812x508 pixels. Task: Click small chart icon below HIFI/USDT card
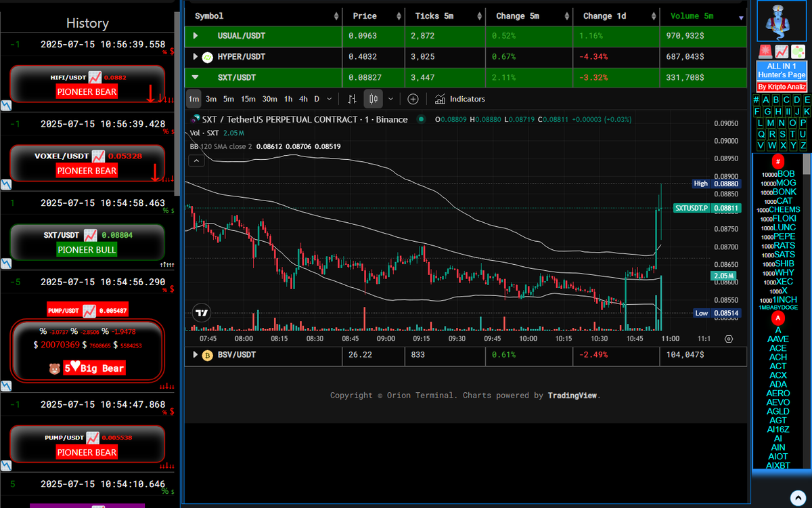[x=5, y=106]
